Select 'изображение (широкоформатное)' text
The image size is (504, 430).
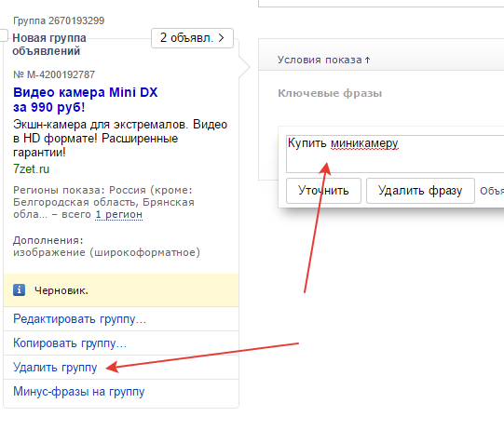click(107, 252)
